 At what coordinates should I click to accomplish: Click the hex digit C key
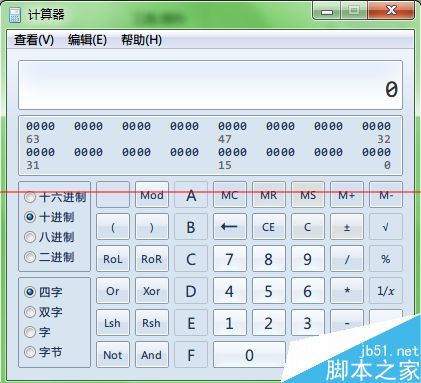point(191,259)
